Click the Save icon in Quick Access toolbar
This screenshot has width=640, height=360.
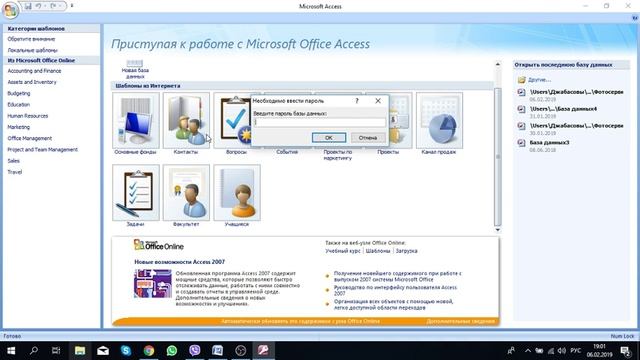coord(28,6)
